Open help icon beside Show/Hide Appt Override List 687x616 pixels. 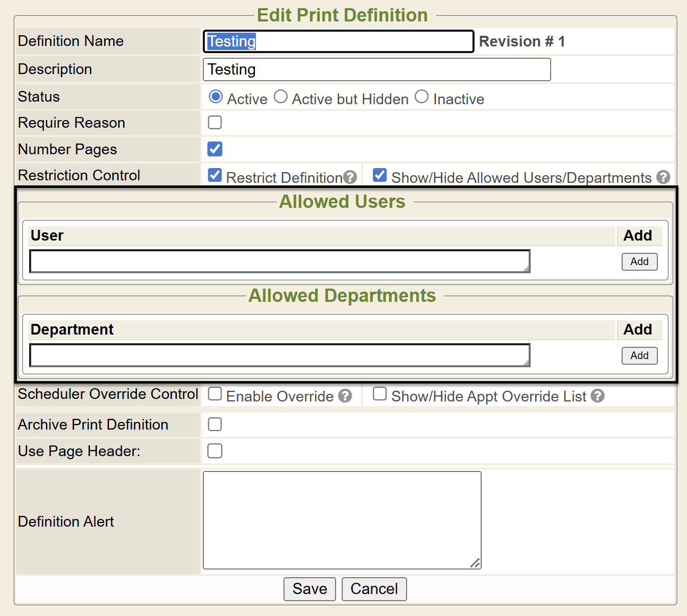click(598, 396)
